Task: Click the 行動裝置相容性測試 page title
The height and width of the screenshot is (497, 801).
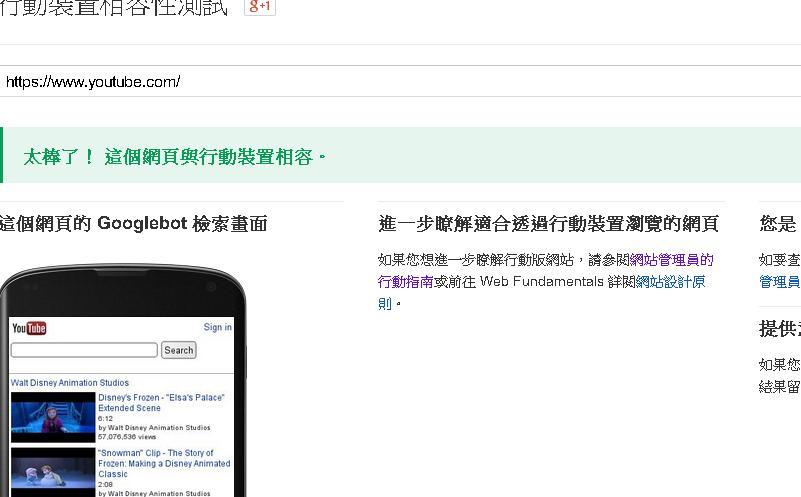Action: (113, 8)
